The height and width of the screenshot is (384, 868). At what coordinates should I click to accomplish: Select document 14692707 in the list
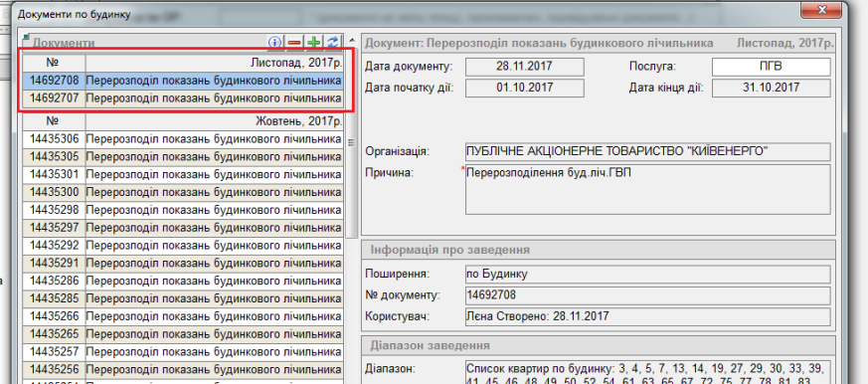point(182,98)
